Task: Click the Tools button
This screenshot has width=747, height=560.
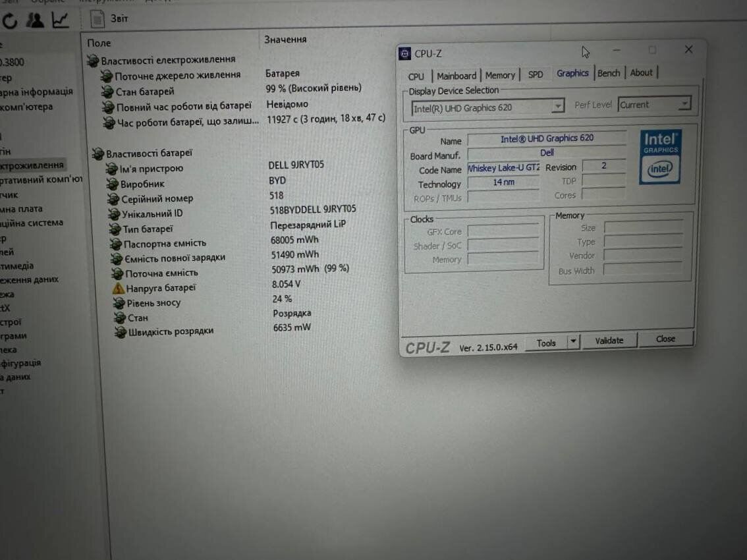Action: (x=546, y=343)
